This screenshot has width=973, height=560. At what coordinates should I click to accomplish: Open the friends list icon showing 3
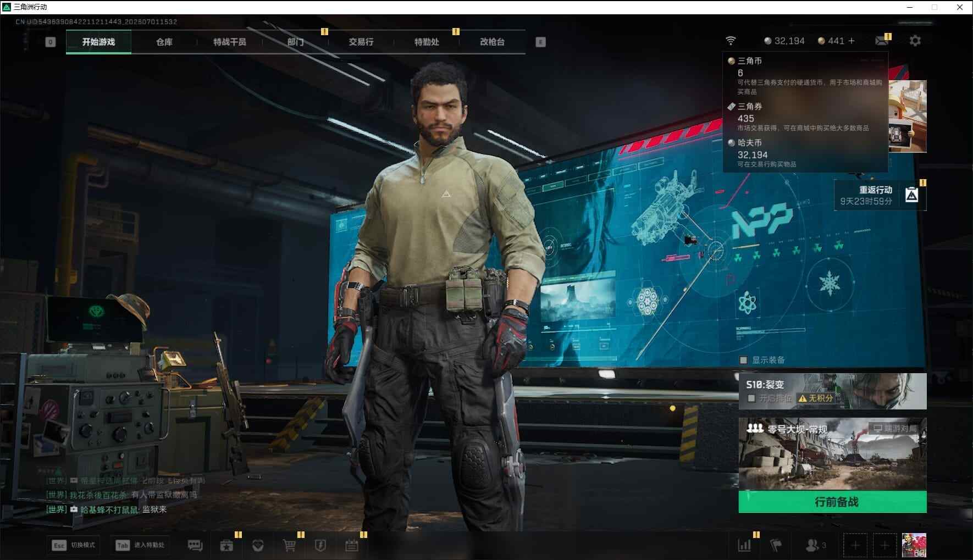pos(816,545)
